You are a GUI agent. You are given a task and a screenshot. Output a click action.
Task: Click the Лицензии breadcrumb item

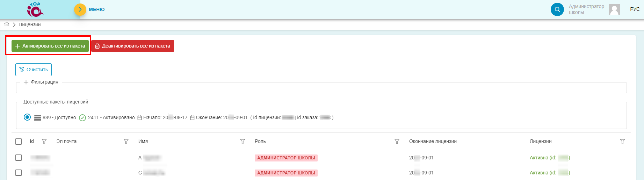coord(30,24)
